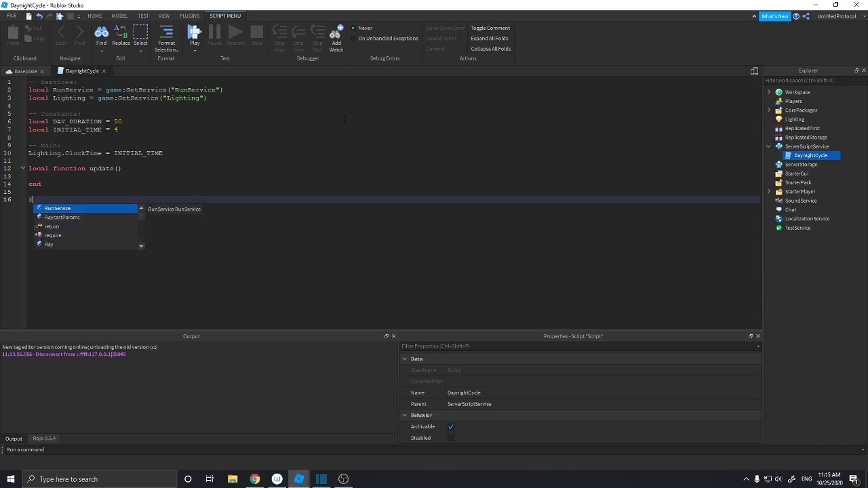Click the Replace tool icon

(121, 32)
